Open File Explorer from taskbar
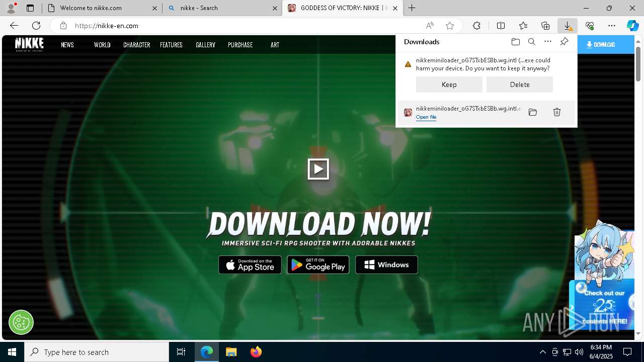Viewport: 644px width, 362px height. coord(231,352)
